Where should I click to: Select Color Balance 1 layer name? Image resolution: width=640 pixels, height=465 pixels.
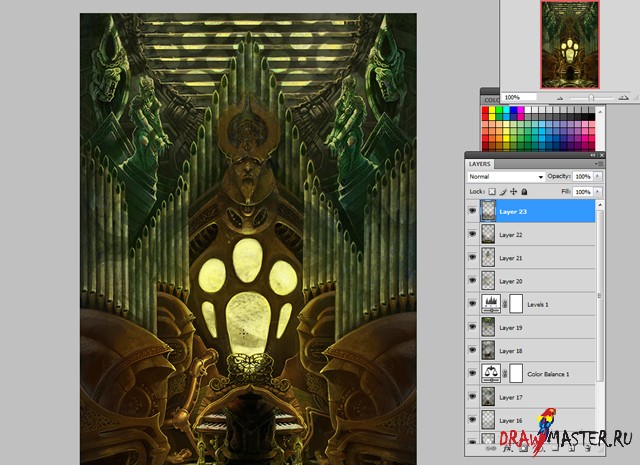(x=548, y=374)
